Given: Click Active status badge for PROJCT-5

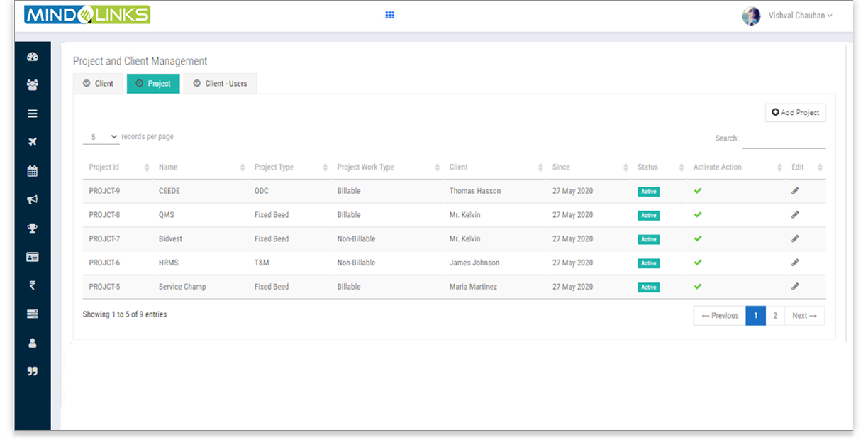Looking at the screenshot, I should pyautogui.click(x=649, y=287).
